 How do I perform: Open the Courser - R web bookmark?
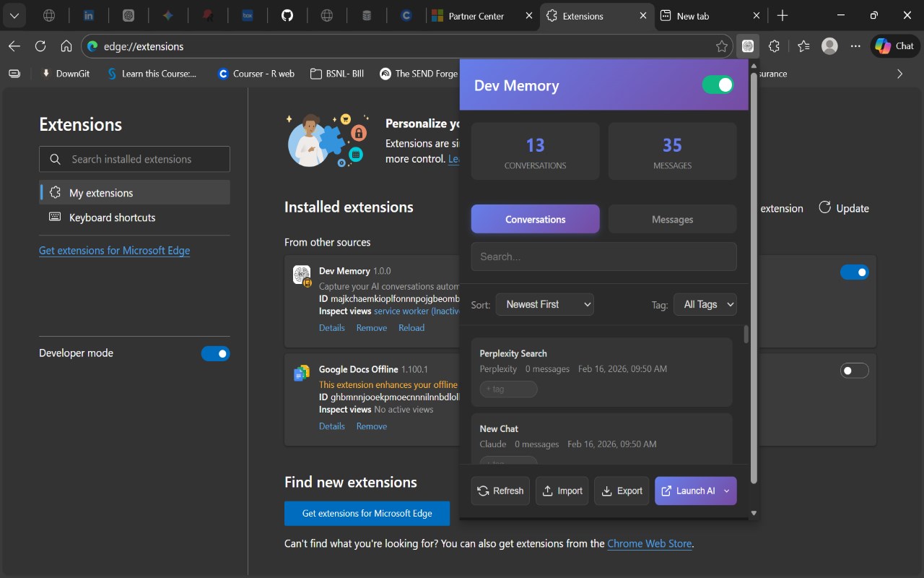(256, 74)
